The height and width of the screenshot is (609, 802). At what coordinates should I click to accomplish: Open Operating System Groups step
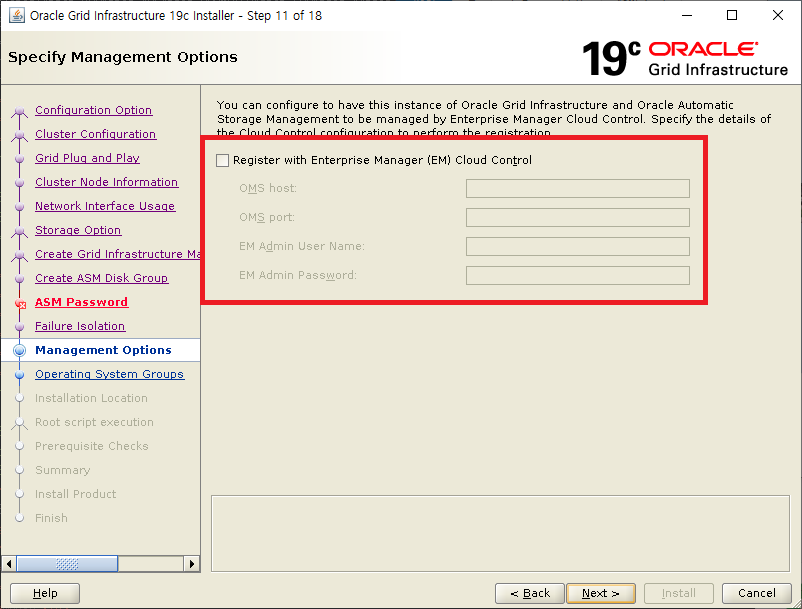point(109,374)
